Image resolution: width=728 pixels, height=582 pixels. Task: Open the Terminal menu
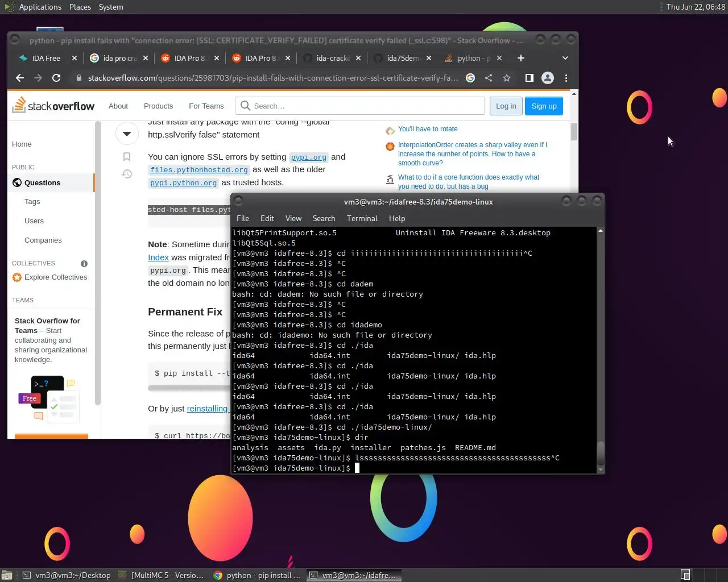pos(362,218)
